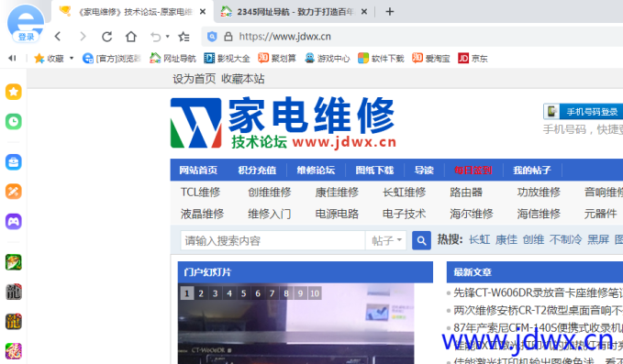Open the 创维维修 category link
The height and width of the screenshot is (364, 623).
coord(270,193)
